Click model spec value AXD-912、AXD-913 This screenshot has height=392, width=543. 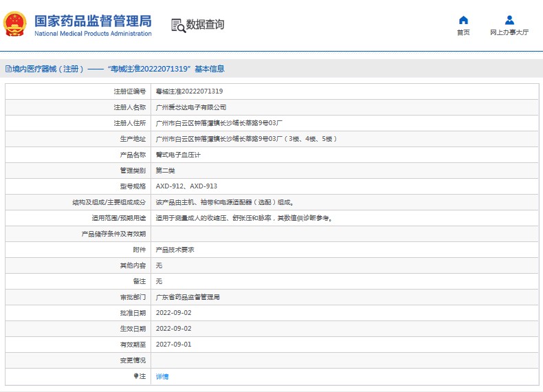(x=186, y=186)
